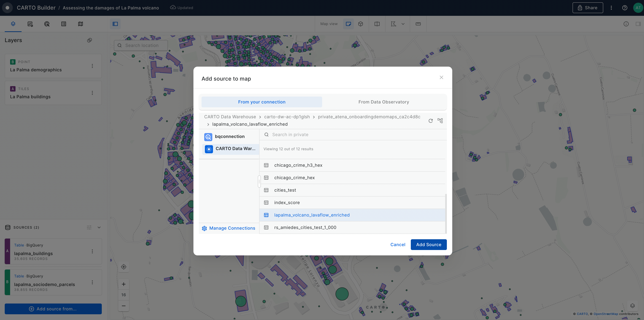Click the Search location field
The image size is (644, 320).
pos(141,45)
